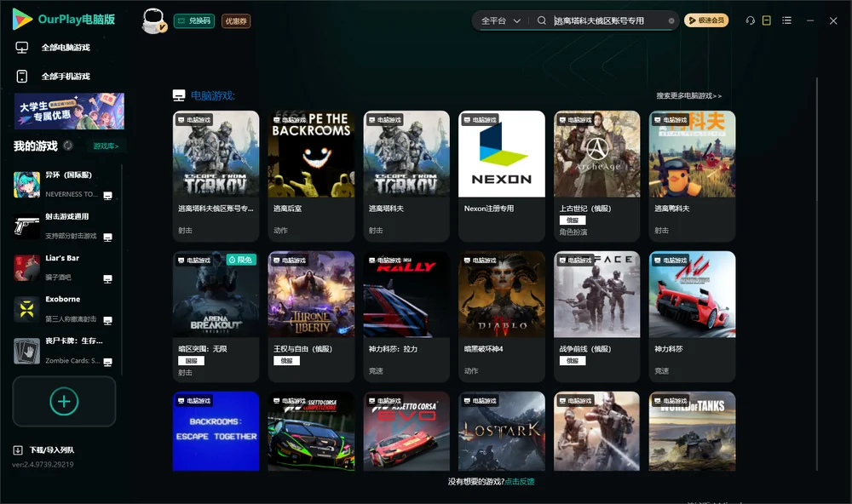The height and width of the screenshot is (504, 852).
Task: Click the plus button to add a game
Action: tap(64, 401)
